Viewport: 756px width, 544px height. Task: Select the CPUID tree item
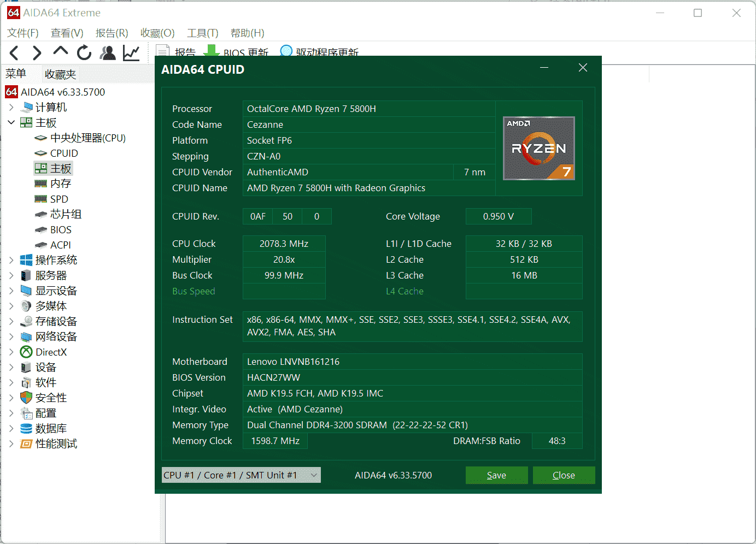(64, 153)
